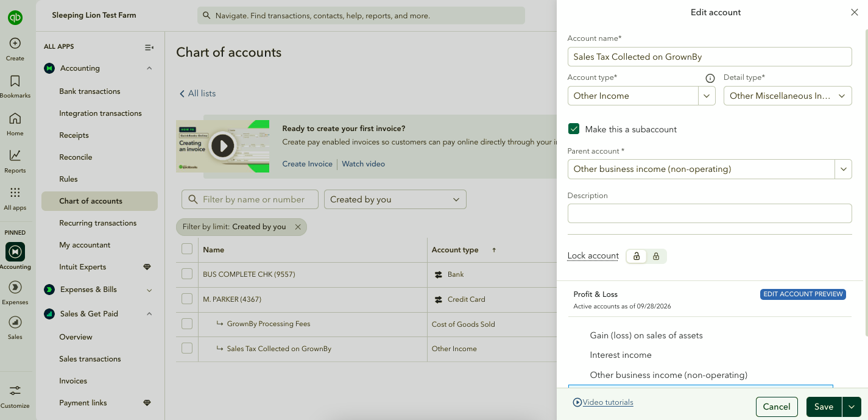Click the Filter by name or number field
Image resolution: width=868 pixels, height=420 pixels.
[250, 199]
